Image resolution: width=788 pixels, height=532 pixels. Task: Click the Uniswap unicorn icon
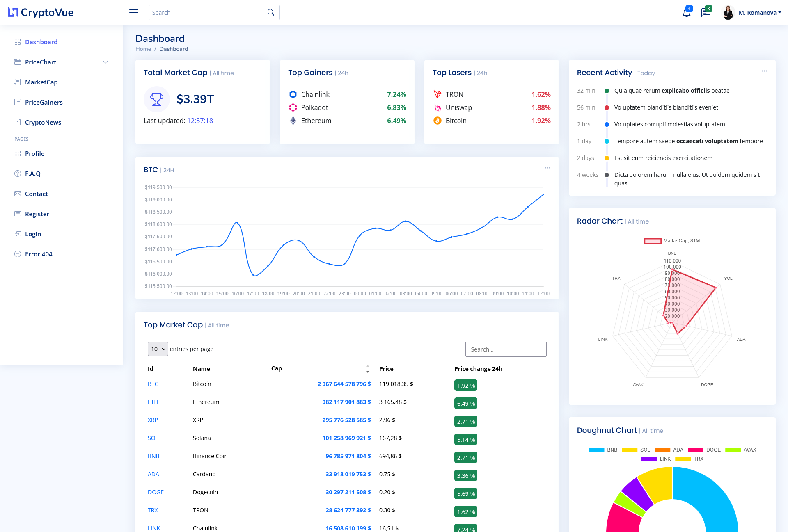(x=438, y=107)
